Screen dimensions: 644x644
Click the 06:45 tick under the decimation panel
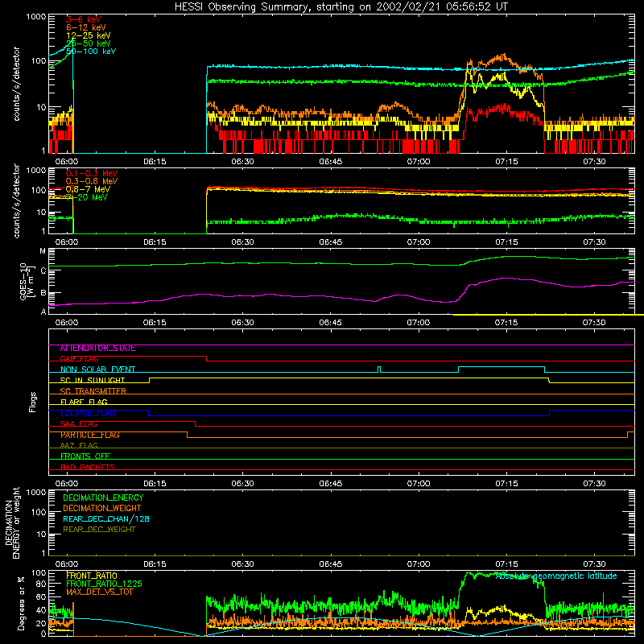click(x=331, y=564)
